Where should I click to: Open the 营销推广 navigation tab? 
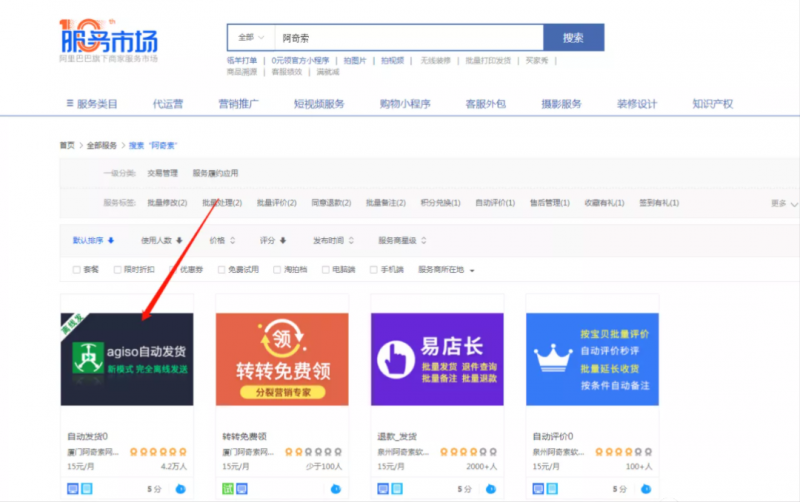tap(239, 104)
